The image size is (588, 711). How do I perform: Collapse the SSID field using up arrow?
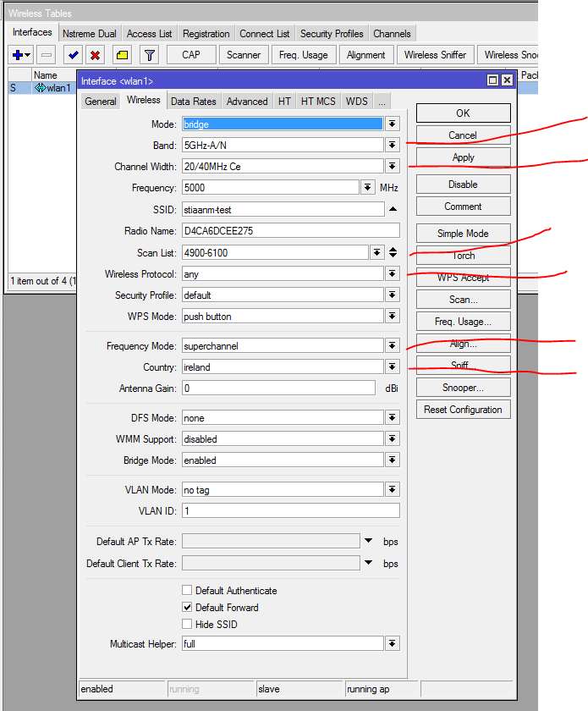(x=393, y=209)
